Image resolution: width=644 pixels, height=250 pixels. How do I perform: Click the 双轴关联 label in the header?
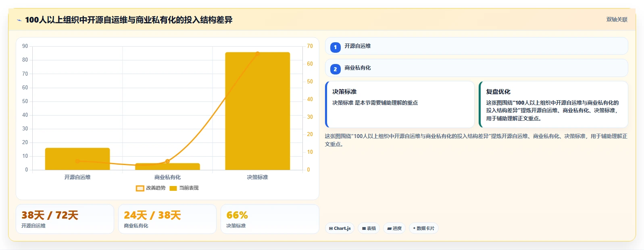point(617,20)
